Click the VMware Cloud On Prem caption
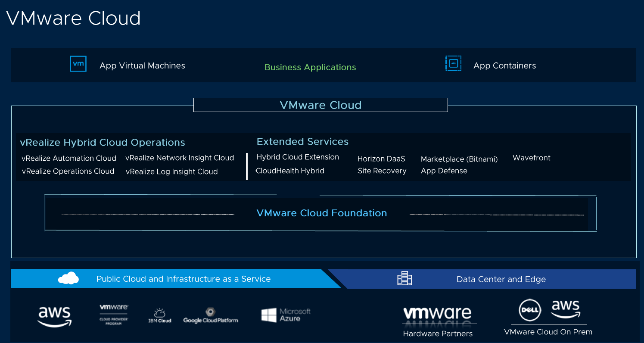644x343 pixels. [548, 332]
